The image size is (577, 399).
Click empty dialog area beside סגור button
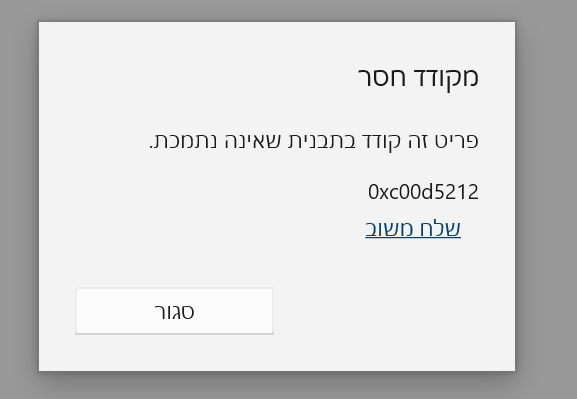coord(394,311)
